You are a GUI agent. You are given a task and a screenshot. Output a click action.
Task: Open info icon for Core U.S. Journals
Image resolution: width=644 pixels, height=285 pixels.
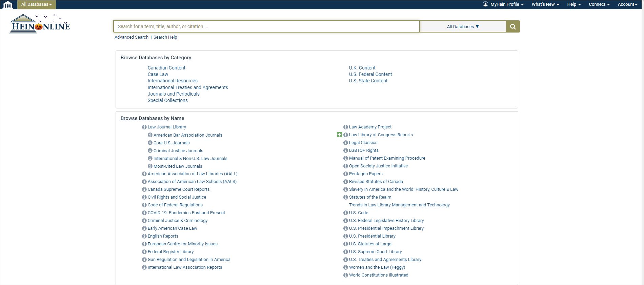(150, 143)
